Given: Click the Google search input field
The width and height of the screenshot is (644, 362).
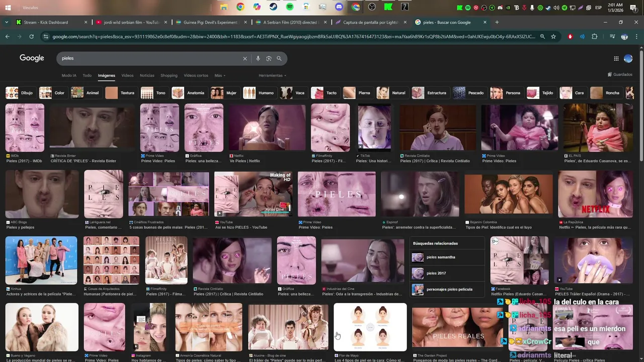Looking at the screenshot, I should point(151,58).
